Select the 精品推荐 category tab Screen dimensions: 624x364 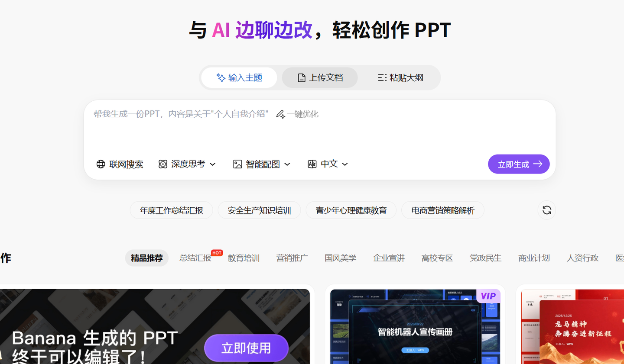coord(147,258)
